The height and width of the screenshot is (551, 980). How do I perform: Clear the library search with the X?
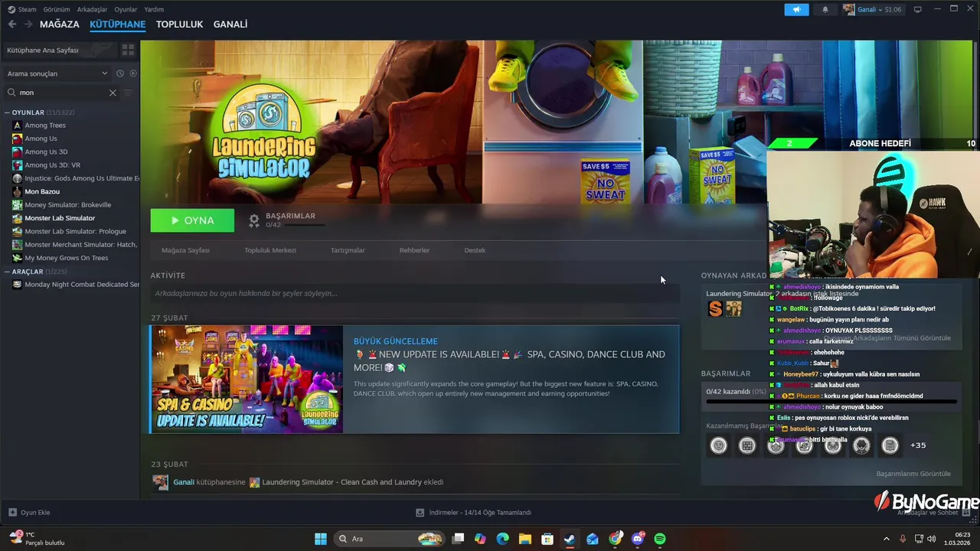(113, 93)
